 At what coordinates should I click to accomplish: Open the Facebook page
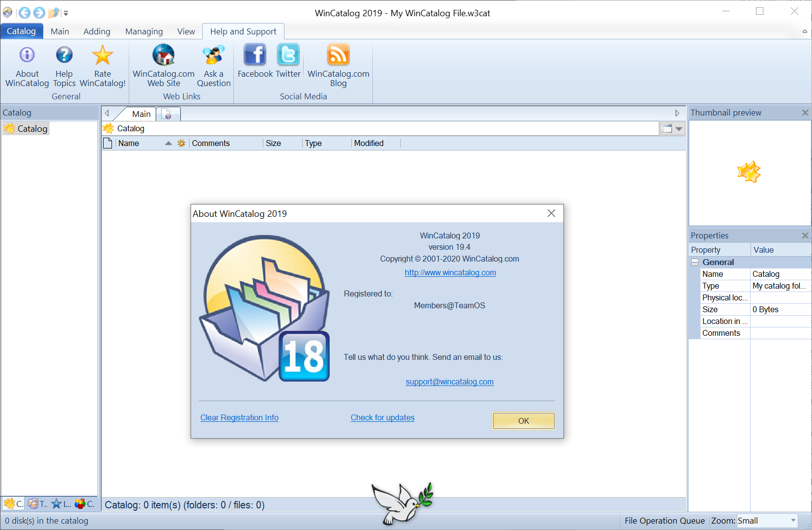point(255,61)
